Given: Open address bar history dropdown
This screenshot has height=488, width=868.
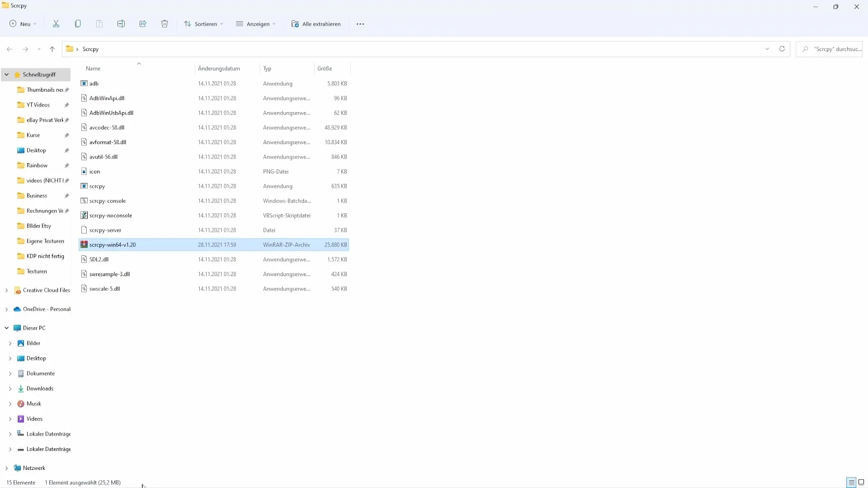Looking at the screenshot, I should (767, 49).
